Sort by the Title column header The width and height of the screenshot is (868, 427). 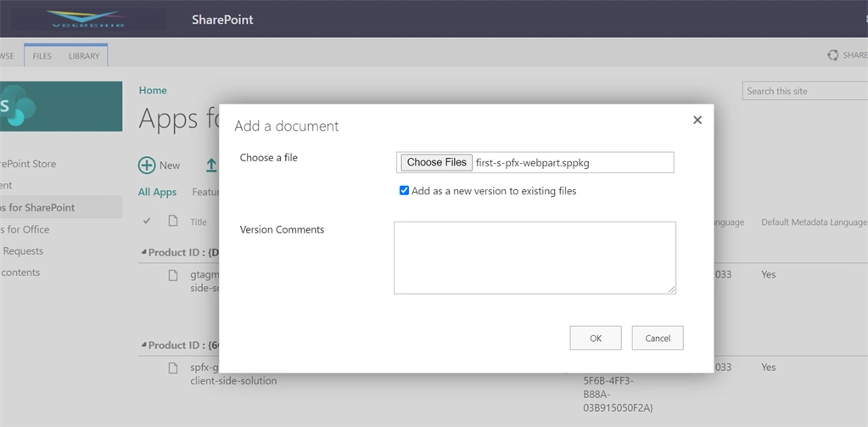click(x=199, y=222)
